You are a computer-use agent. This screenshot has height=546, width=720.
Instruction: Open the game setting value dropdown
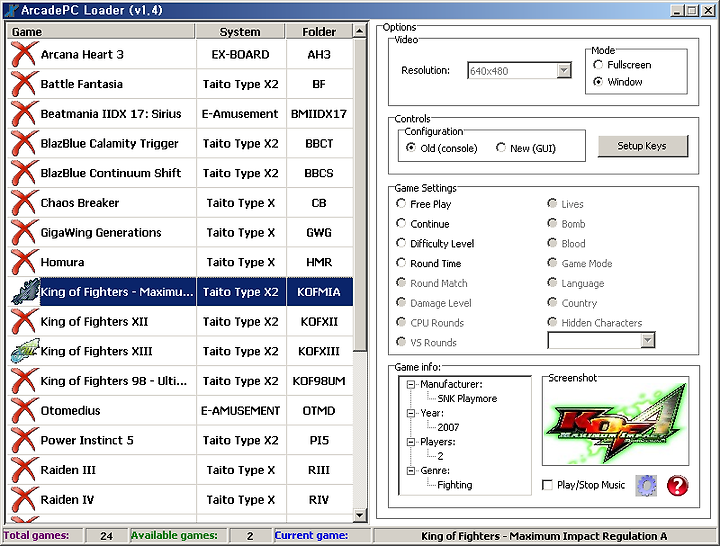647,340
